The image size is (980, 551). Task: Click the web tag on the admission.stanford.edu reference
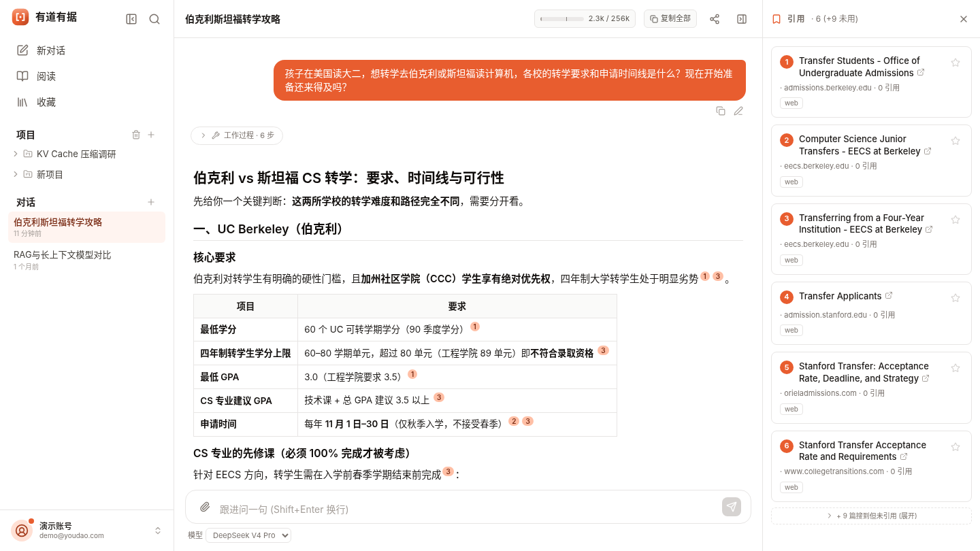point(791,330)
